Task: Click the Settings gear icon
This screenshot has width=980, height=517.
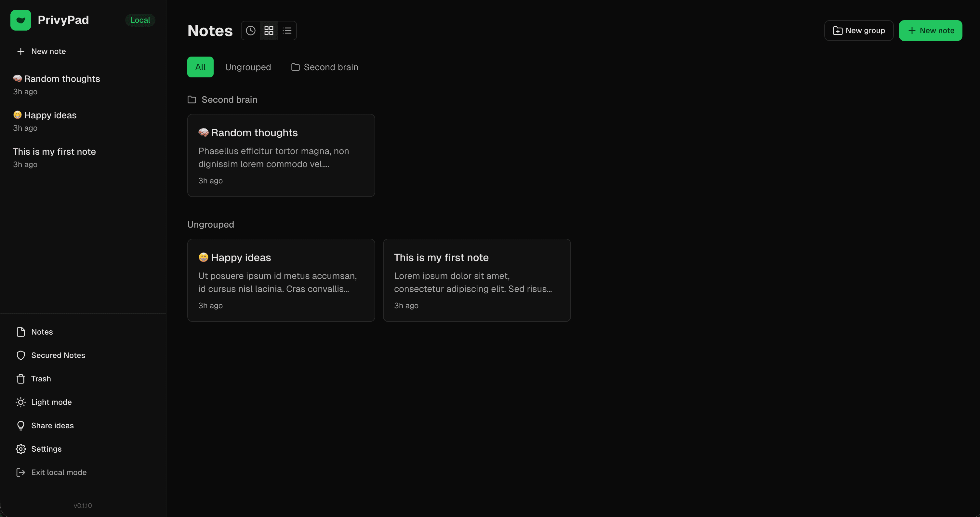Action: tap(21, 449)
